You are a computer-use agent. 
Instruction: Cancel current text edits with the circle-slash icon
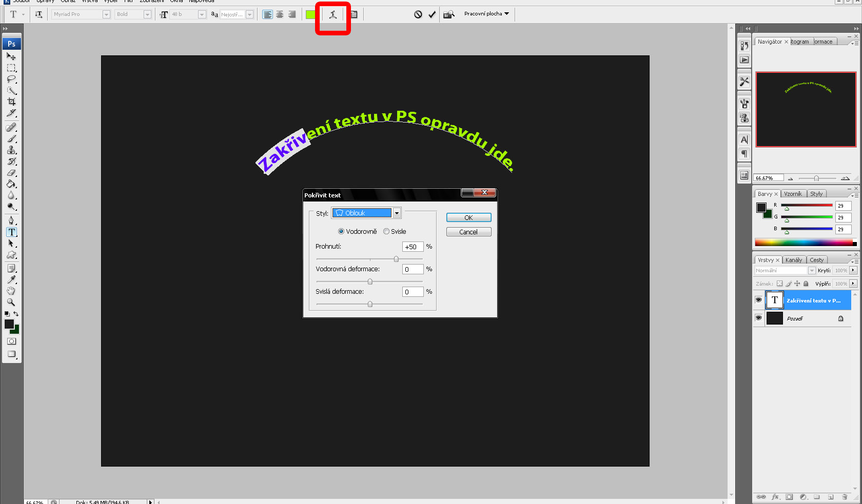(x=418, y=14)
